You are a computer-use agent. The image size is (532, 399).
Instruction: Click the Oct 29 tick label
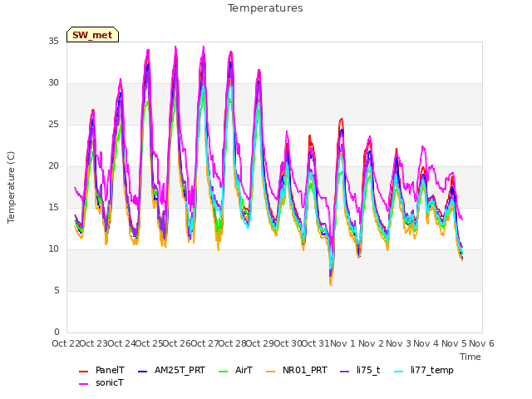[260, 343]
